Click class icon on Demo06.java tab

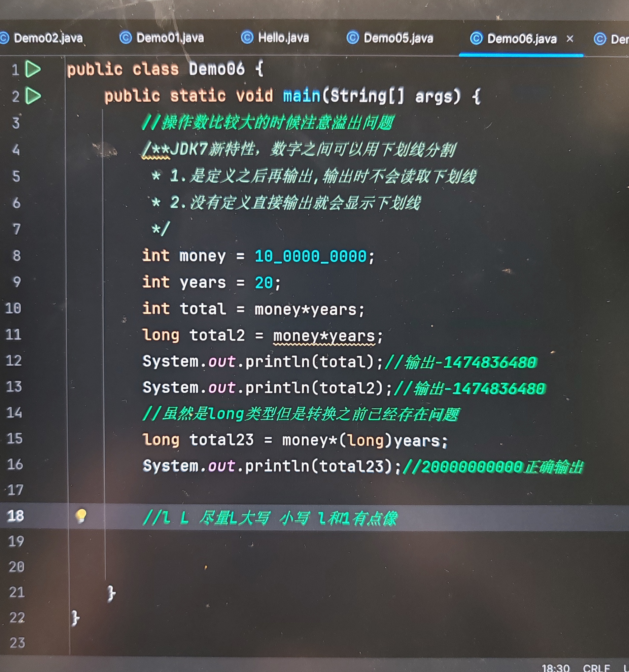476,39
